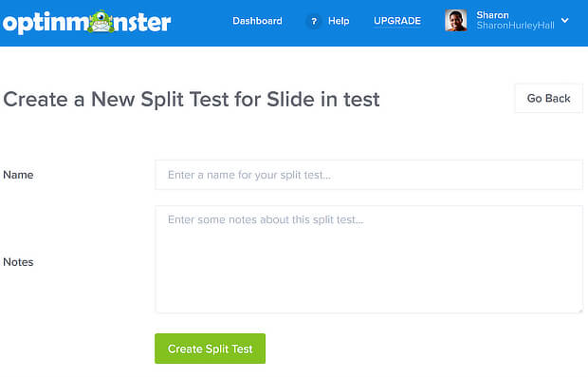The width and height of the screenshot is (588, 377).
Task: Click the 'nster' part of the logo
Action: (142, 24)
